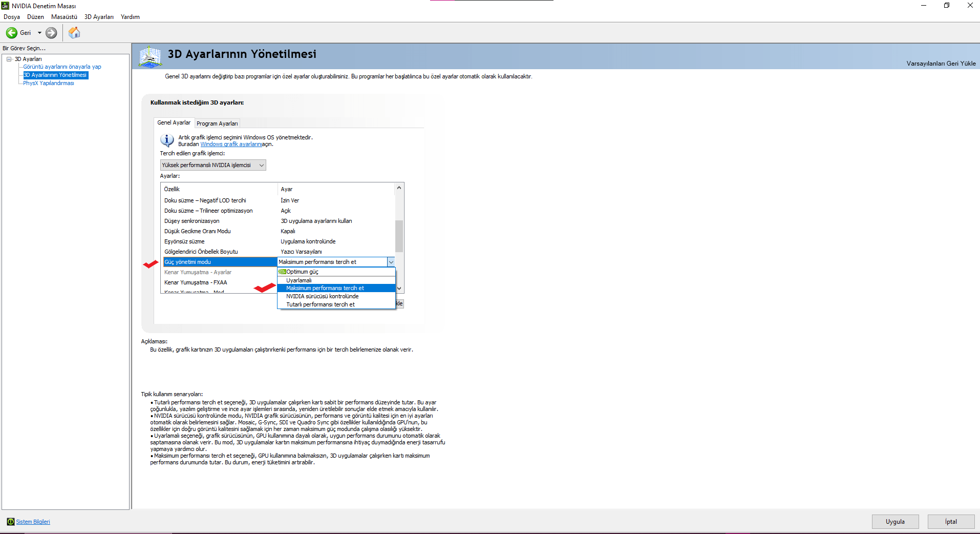The image size is (980, 534).
Task: Open the Yardım menu
Action: pyautogui.click(x=130, y=17)
